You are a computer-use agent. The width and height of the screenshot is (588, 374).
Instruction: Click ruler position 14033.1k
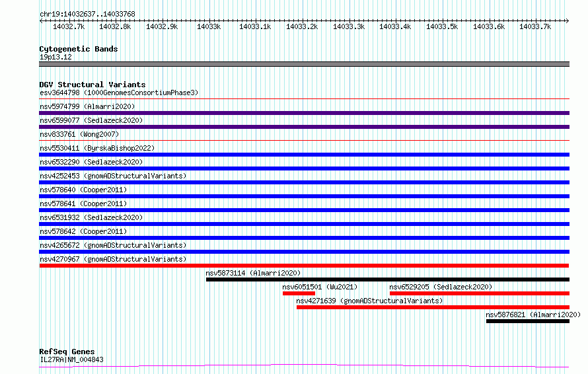point(255,26)
